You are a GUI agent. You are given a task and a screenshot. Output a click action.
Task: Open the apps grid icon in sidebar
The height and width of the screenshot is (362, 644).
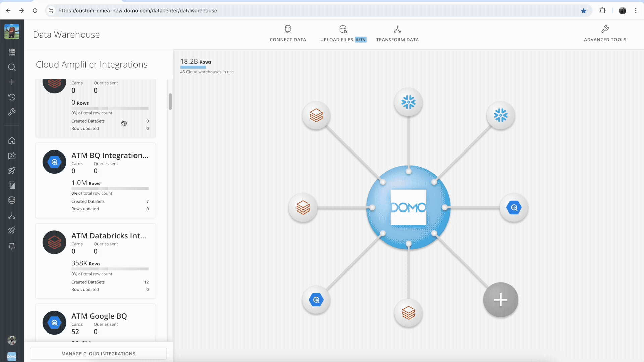[12, 52]
